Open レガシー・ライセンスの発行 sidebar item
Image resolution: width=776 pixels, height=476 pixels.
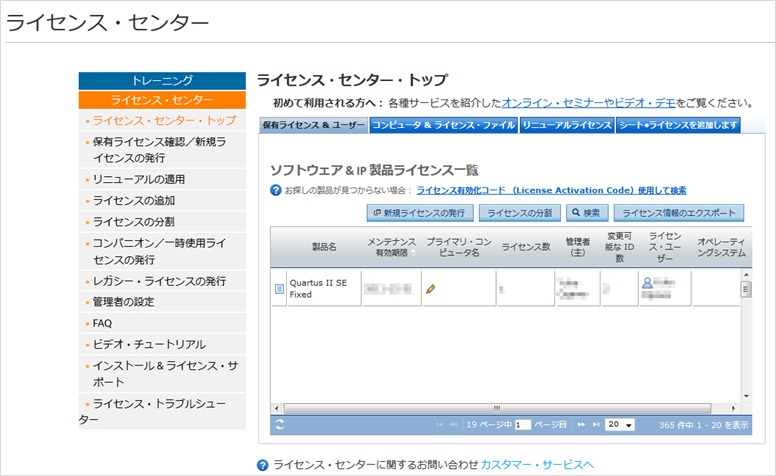point(162,281)
